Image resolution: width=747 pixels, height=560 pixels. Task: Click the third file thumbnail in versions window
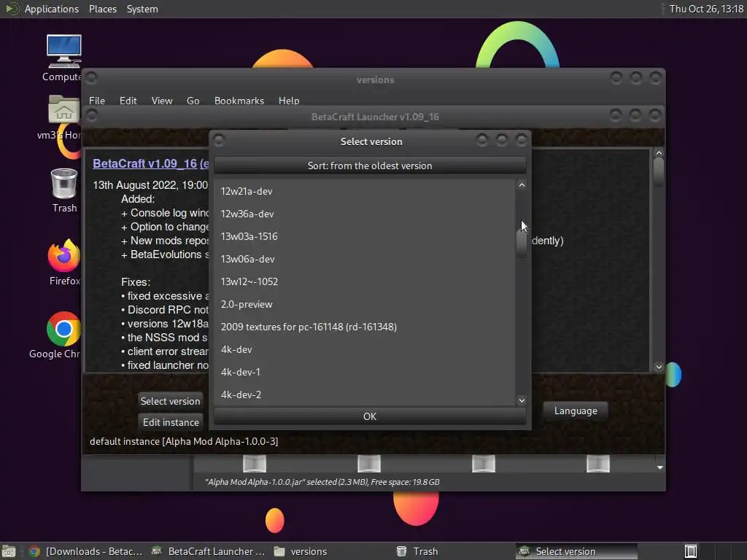coord(484,463)
